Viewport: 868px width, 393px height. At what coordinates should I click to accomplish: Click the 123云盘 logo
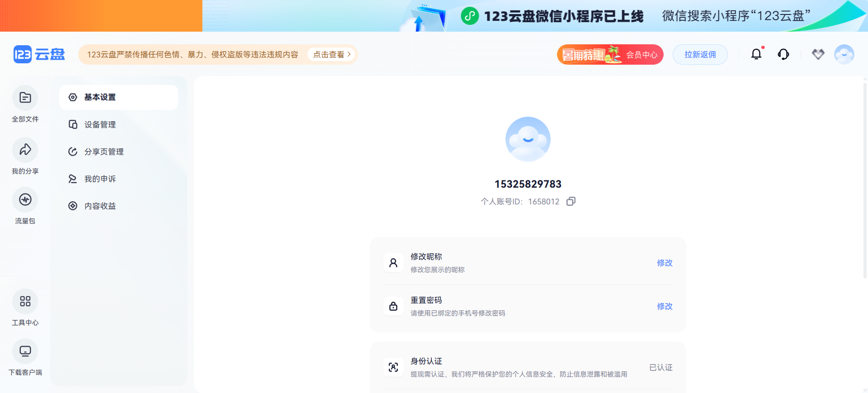point(39,54)
